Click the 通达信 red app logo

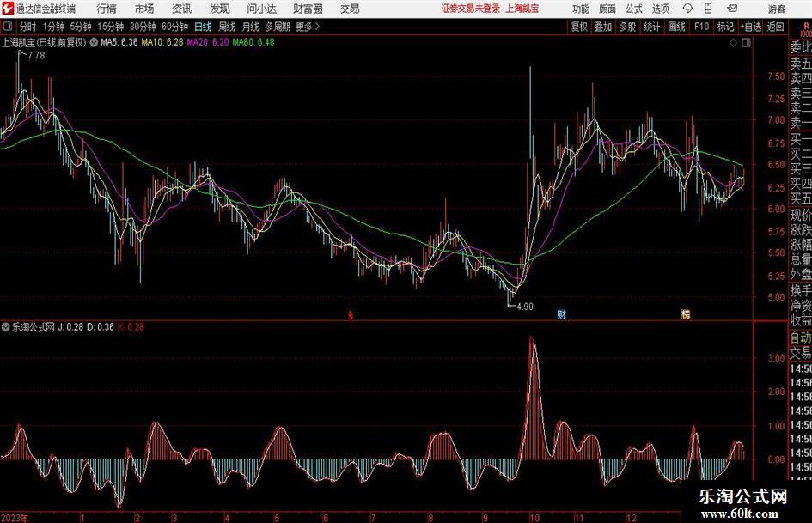tap(7, 9)
